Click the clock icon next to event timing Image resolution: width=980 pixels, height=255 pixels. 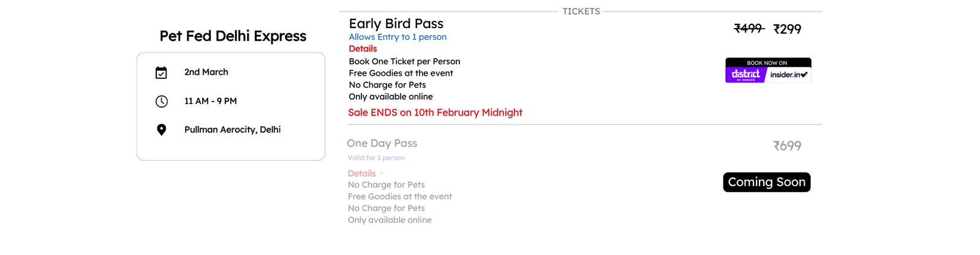[162, 102]
